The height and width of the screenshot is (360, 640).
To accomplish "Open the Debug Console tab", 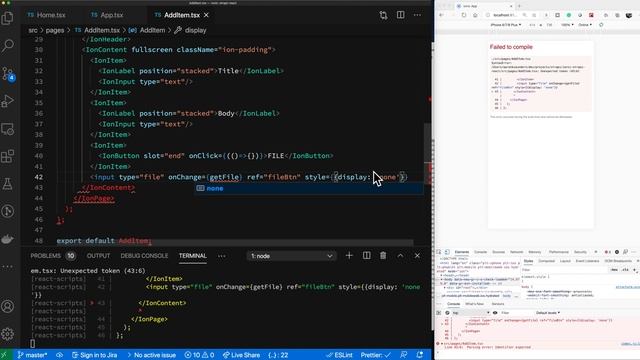I will pyautogui.click(x=144, y=256).
